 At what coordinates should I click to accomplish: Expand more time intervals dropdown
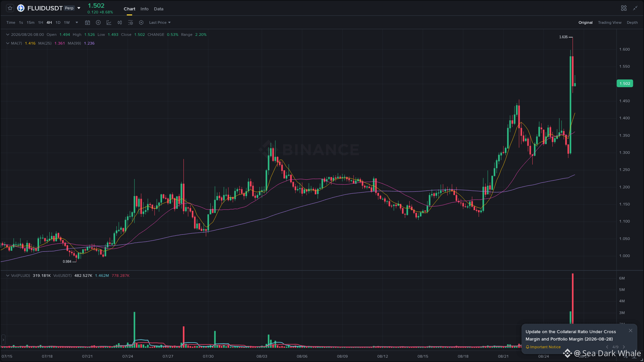coord(77,22)
